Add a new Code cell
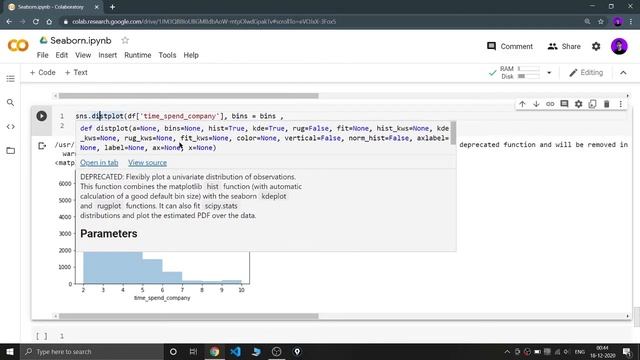Viewport: 640px width, 360px height. 42,73
